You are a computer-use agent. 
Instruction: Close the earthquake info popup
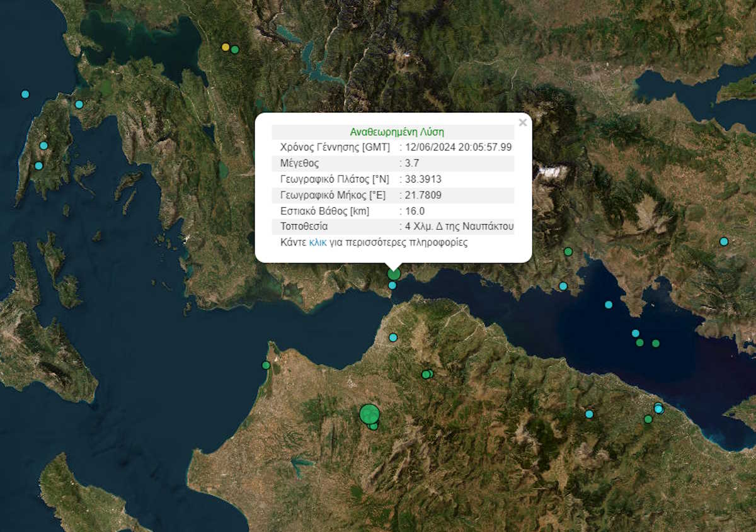(522, 123)
